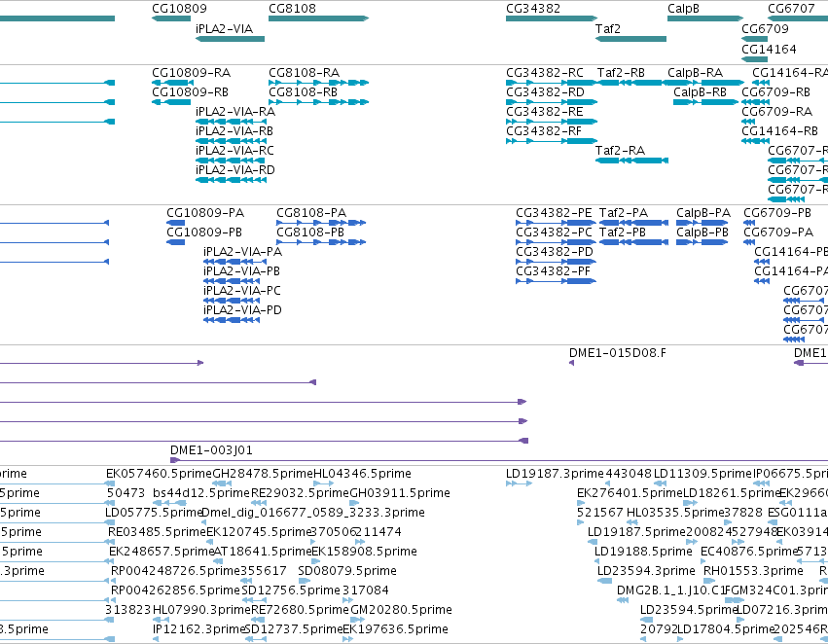Select protein CG8108-PB
Viewport: 828px width, 644px height.
322,243
